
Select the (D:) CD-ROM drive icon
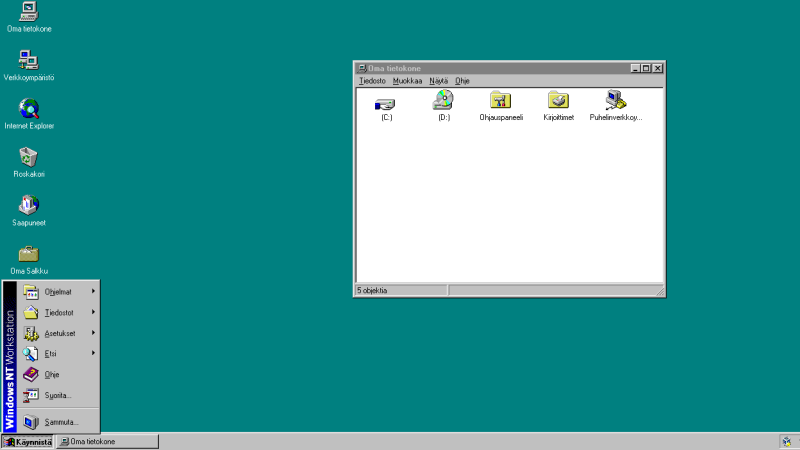coord(443,106)
